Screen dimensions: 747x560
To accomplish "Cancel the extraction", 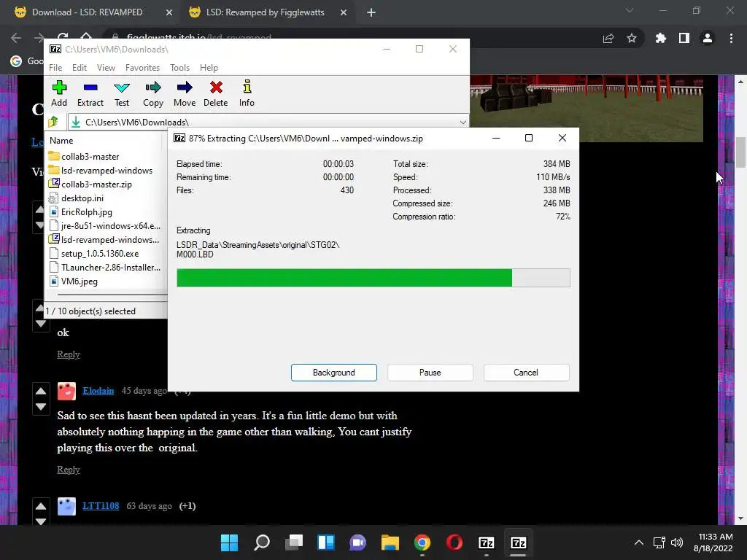I will pos(526,373).
